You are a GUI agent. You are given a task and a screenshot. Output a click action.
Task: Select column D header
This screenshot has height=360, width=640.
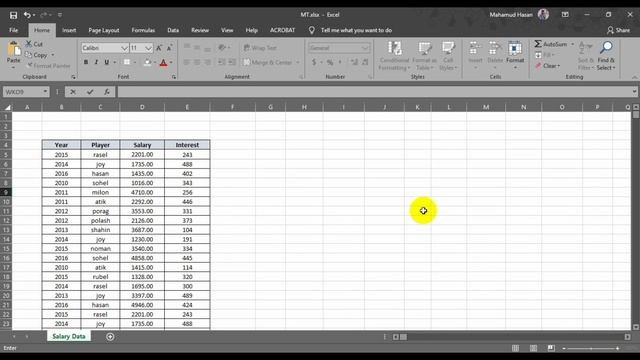pos(142,107)
